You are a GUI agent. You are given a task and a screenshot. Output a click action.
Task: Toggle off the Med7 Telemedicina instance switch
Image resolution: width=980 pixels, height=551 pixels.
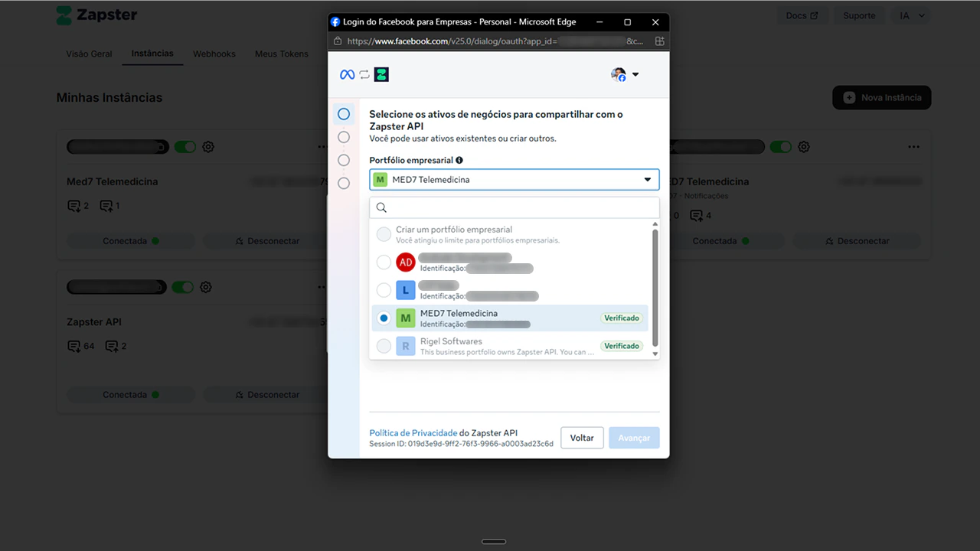185,147
